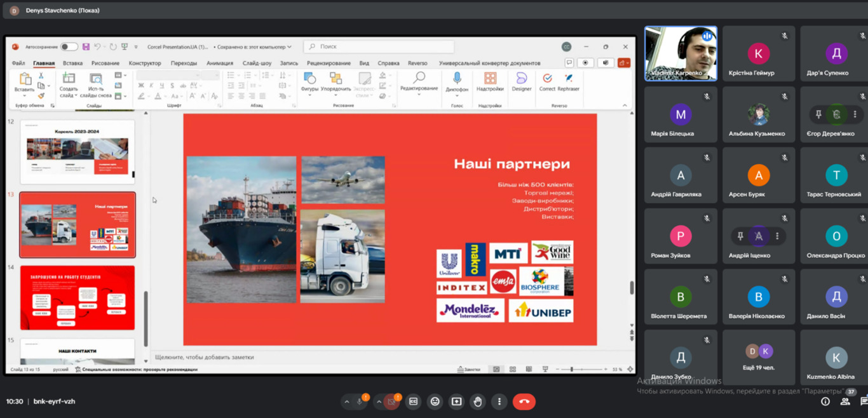Image resolution: width=868 pixels, height=418 pixels.
Task: Click the zoom in plus button
Action: pyautogui.click(x=606, y=369)
